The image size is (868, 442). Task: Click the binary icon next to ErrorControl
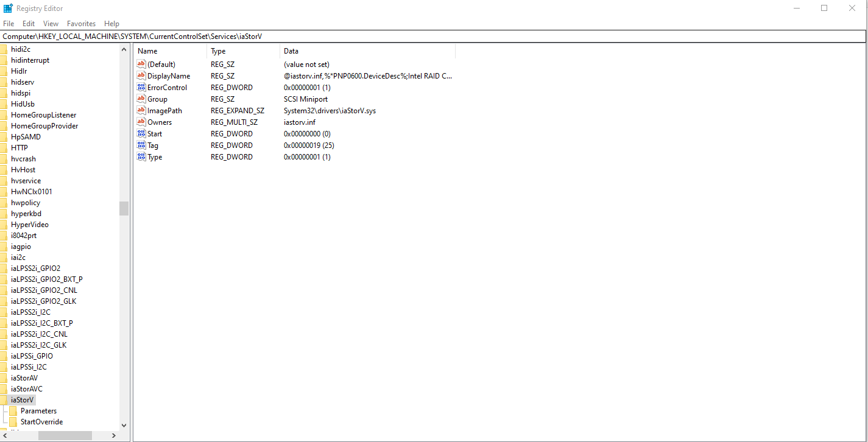(x=141, y=87)
